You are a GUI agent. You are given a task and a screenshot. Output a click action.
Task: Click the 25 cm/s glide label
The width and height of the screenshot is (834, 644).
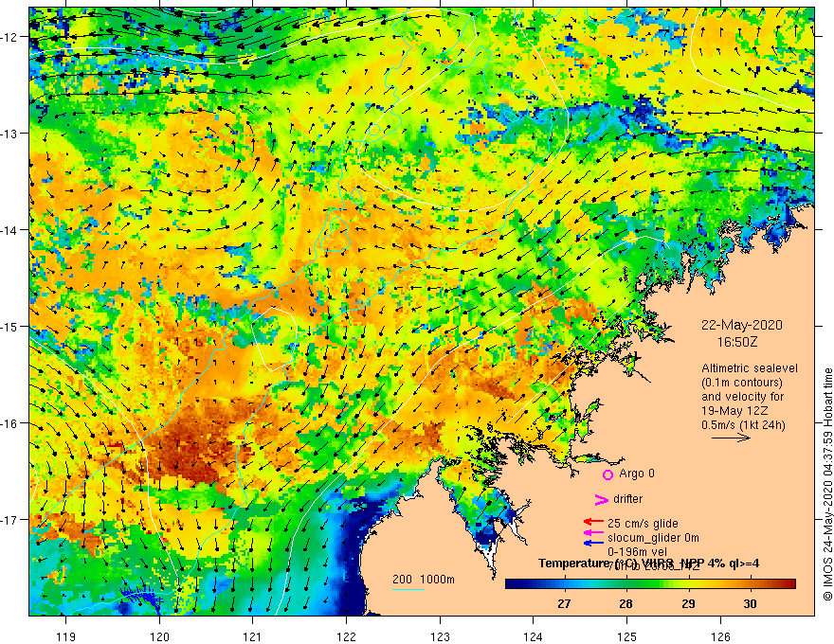tap(643, 524)
